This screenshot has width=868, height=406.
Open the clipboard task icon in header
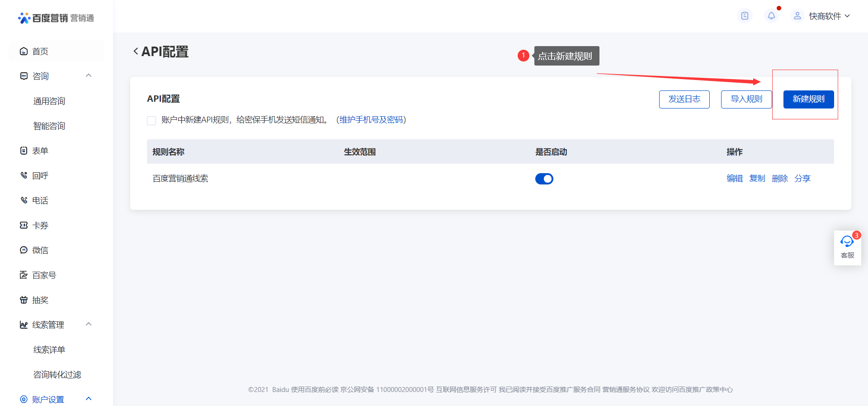pyautogui.click(x=745, y=16)
